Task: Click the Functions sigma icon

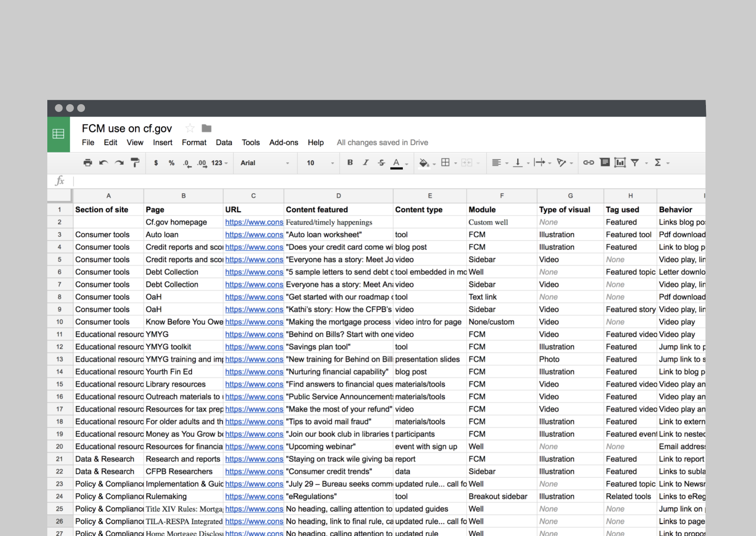Action: (658, 162)
